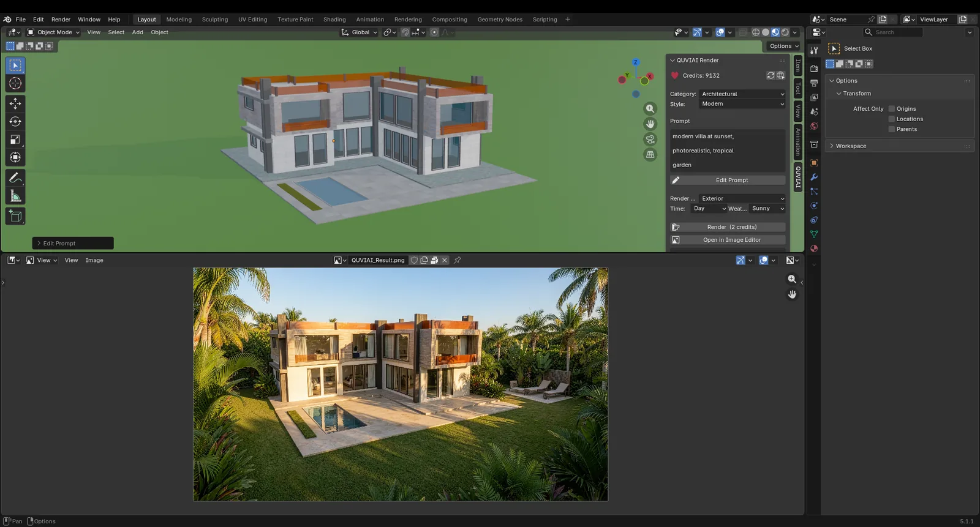Click Open in Image Editor button
The image size is (980, 527).
point(728,240)
